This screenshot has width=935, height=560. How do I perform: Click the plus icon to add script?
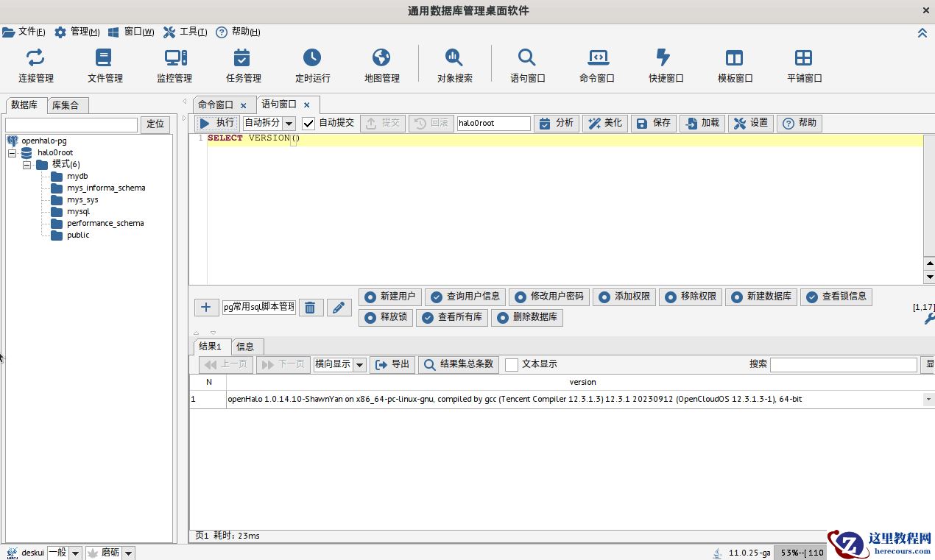[x=206, y=308]
